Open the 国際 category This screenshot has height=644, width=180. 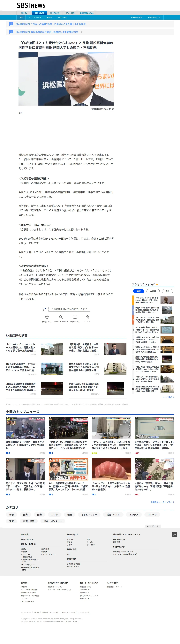pos(40,514)
